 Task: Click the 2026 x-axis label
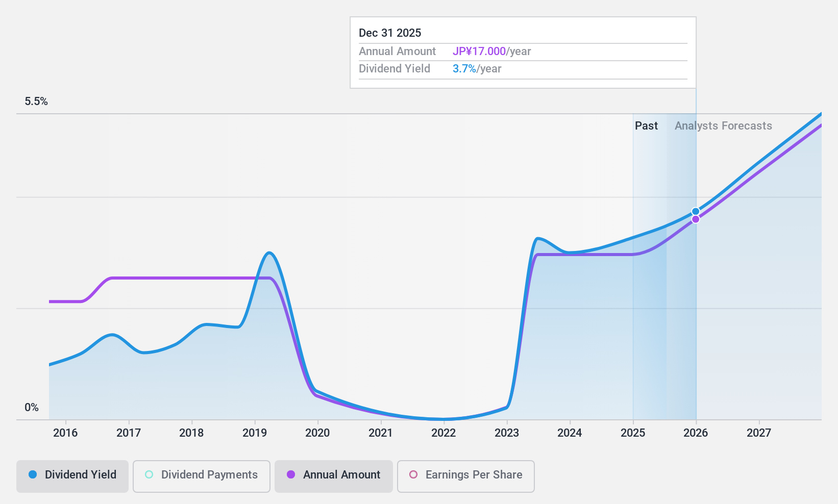click(696, 433)
